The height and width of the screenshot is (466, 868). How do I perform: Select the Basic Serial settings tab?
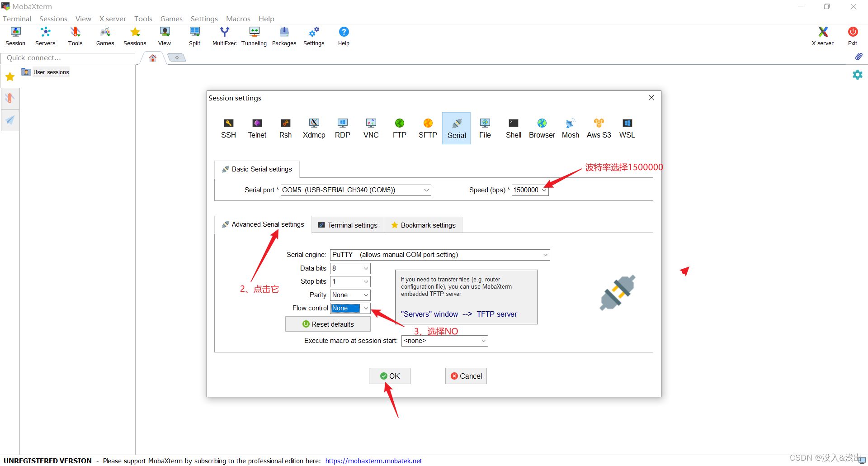tap(257, 169)
